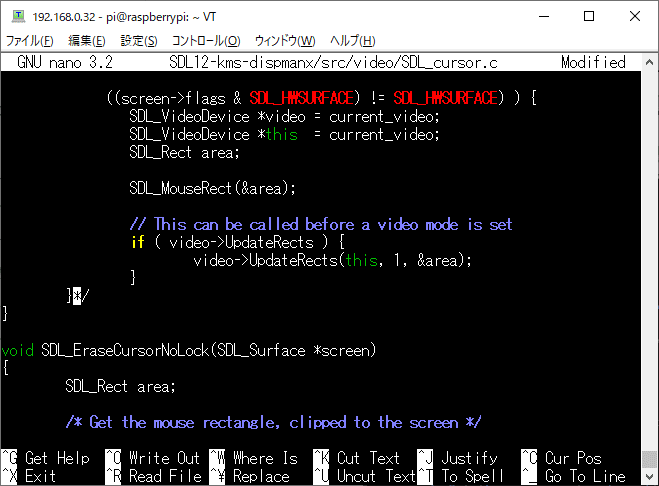Click the 'SDL_VideoDevice *video' line

click(x=285, y=116)
